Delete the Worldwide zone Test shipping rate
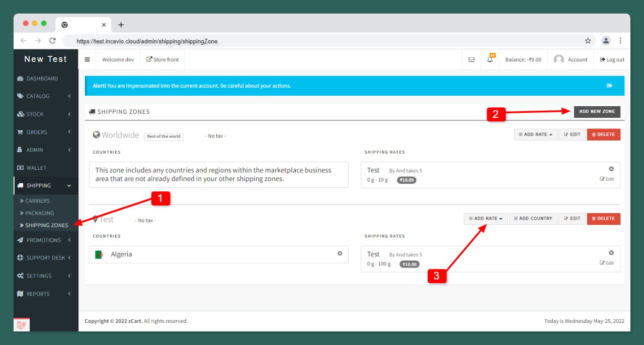Screen dimensions: 644x345 (611, 169)
